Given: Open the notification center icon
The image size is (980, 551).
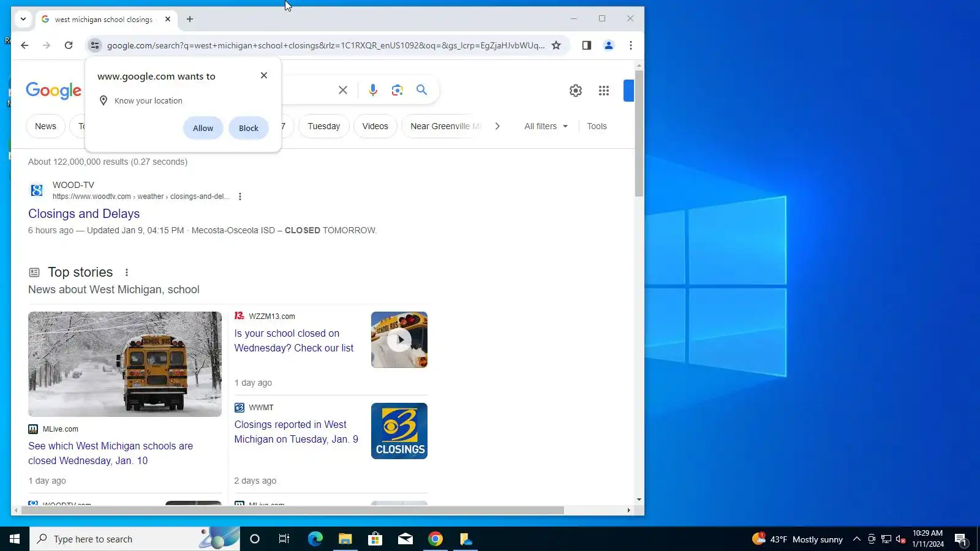Looking at the screenshot, I should point(960,539).
